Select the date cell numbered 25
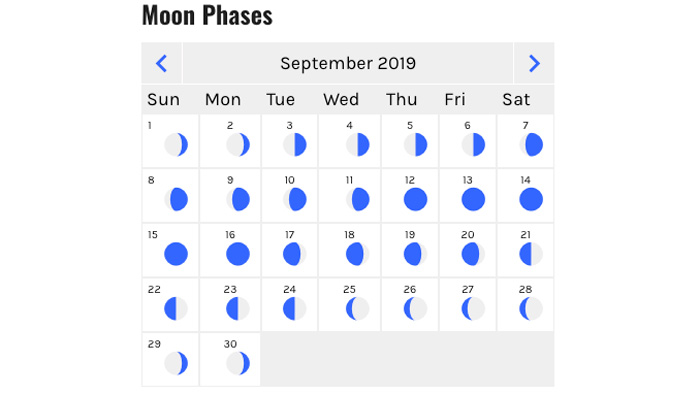Viewport: 700px width, 394px height. (x=350, y=304)
